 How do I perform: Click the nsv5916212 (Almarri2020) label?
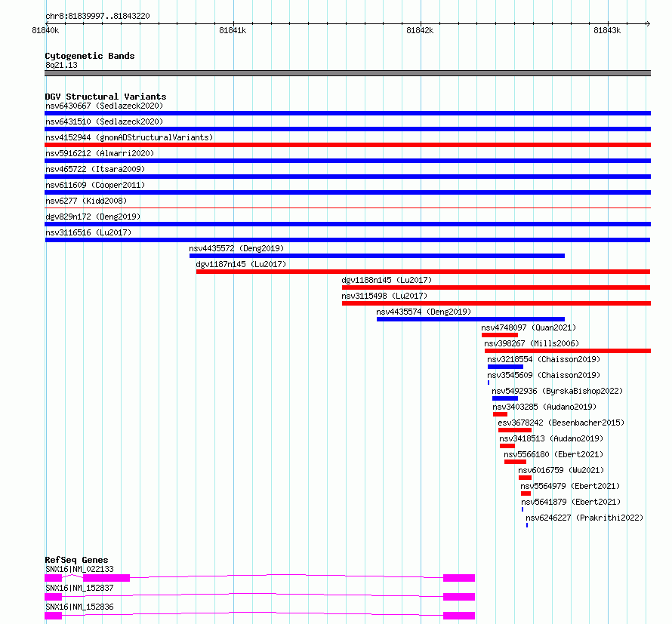[100, 153]
